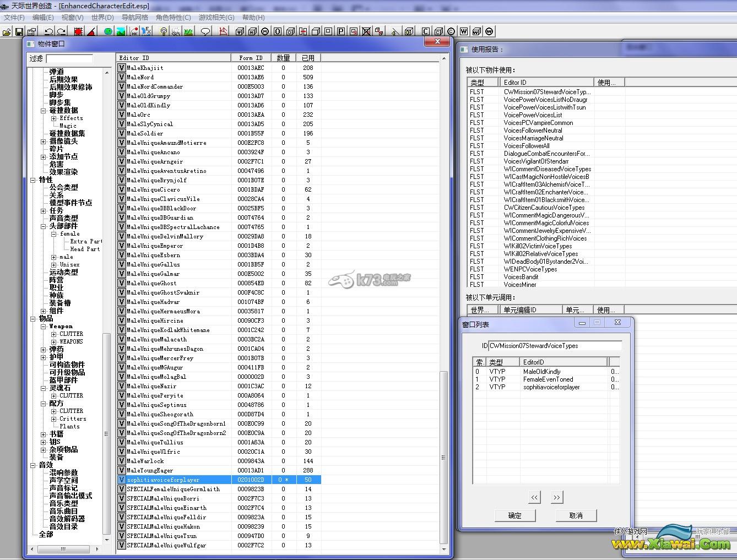Click the 取消 button in 窗口列表

point(576,515)
